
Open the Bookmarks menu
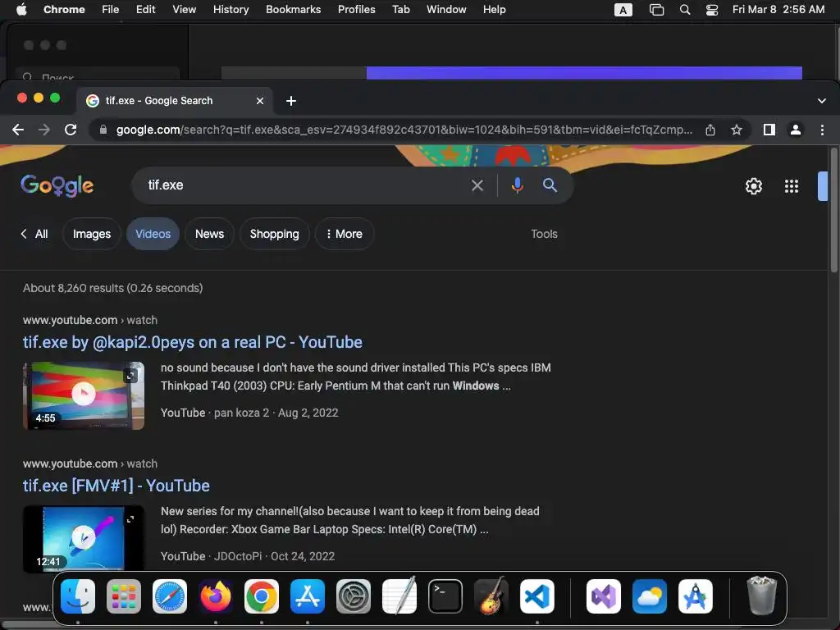click(x=293, y=10)
